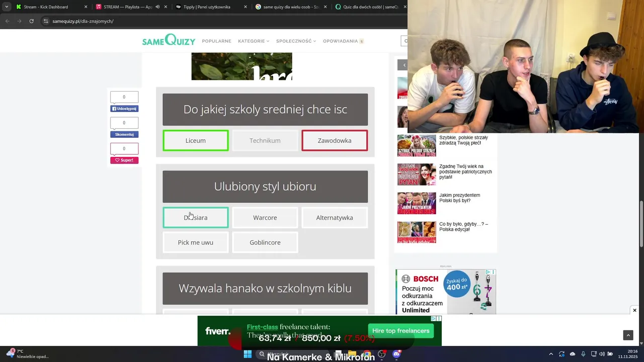Select the Zawodowka answer
Image resolution: width=644 pixels, height=362 pixels.
coord(335,140)
